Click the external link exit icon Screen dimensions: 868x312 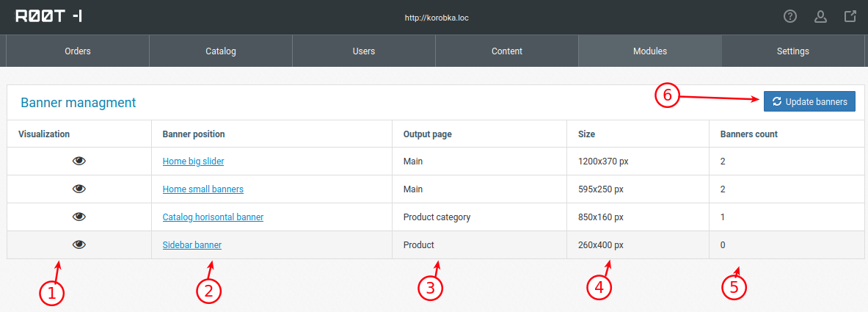850,17
